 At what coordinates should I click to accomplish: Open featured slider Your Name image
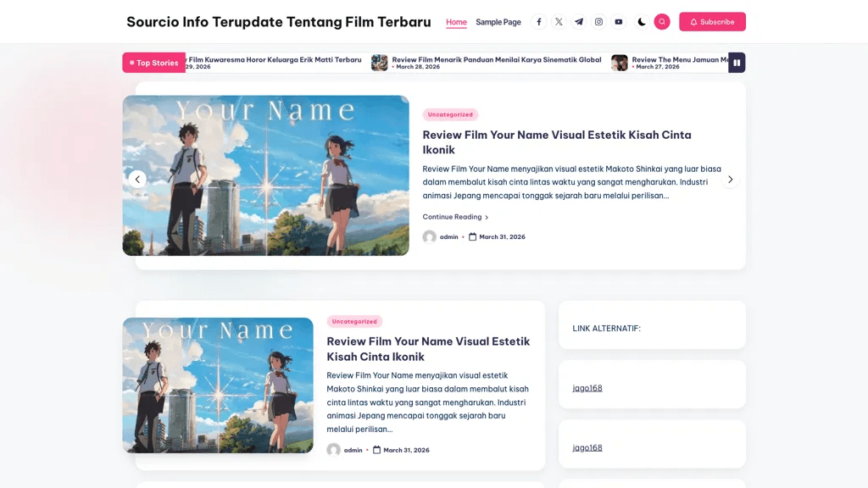point(265,175)
